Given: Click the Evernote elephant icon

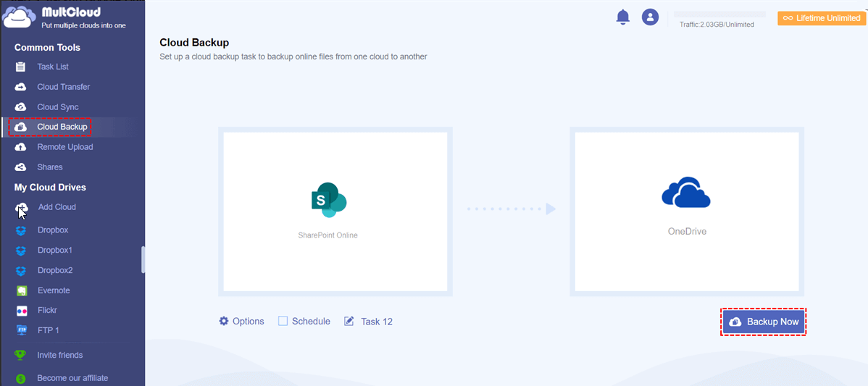Looking at the screenshot, I should click(x=21, y=290).
